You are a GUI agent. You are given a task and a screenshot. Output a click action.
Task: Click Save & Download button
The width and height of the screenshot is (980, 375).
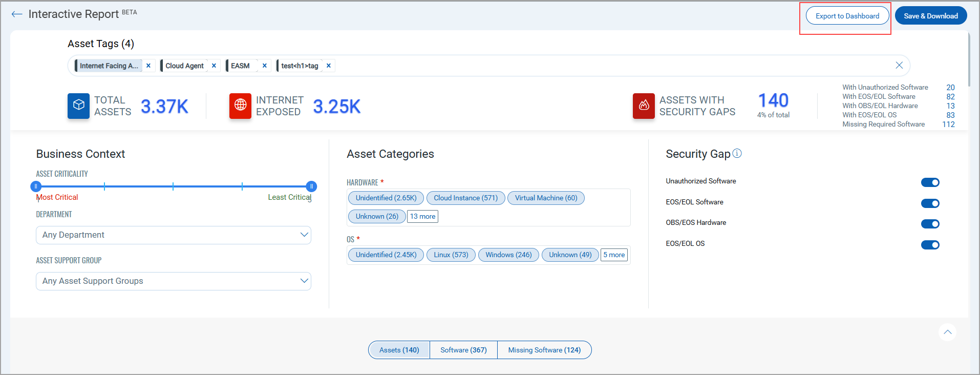point(931,16)
